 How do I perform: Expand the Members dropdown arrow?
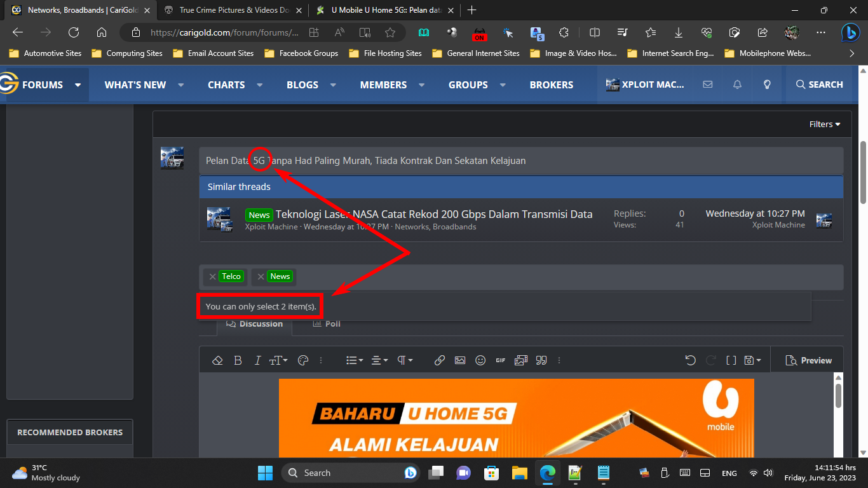421,85
